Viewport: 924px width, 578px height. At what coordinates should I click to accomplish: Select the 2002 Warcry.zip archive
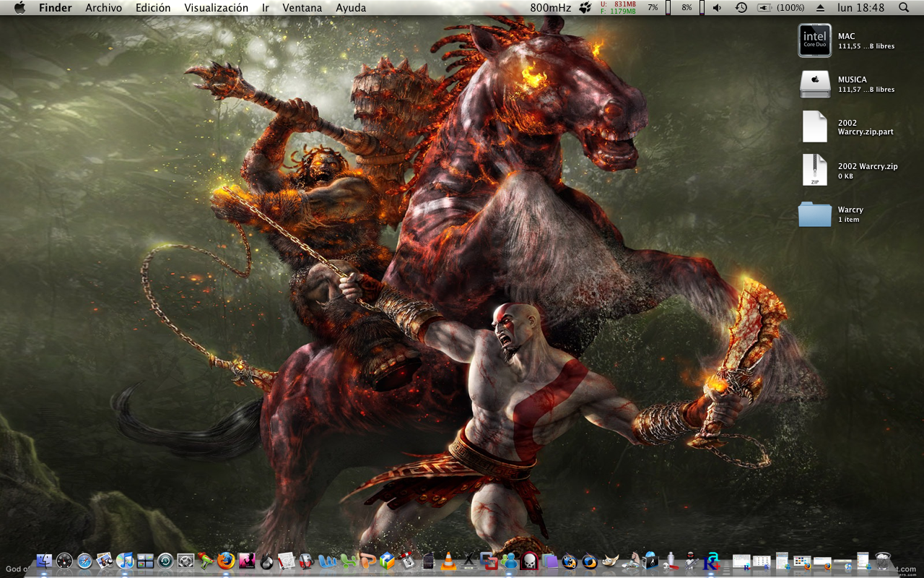point(815,171)
